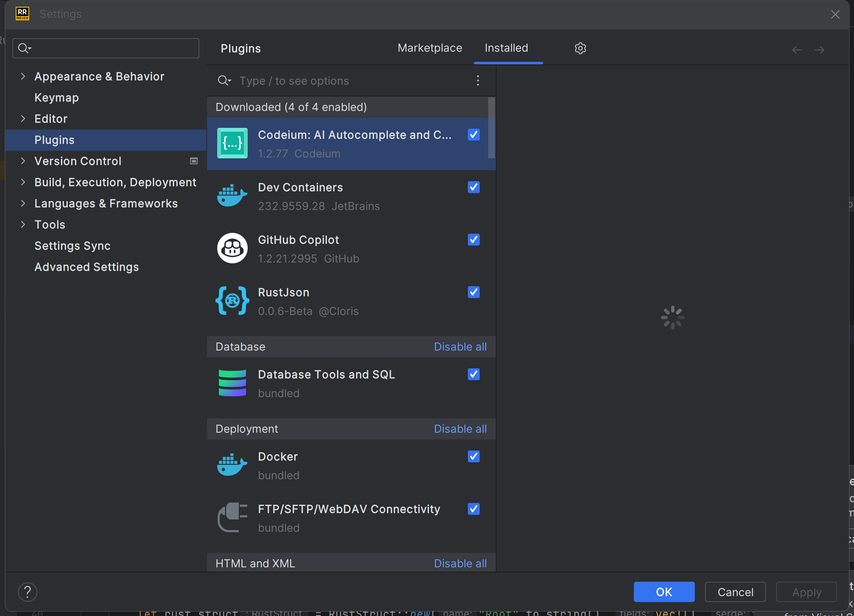Click the Codeium plugin icon

coord(232,144)
